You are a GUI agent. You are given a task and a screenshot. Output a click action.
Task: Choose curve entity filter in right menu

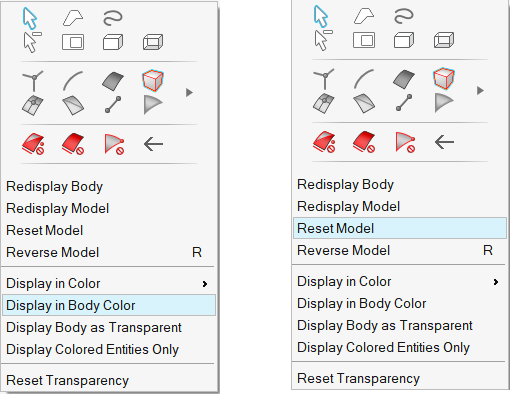(364, 78)
